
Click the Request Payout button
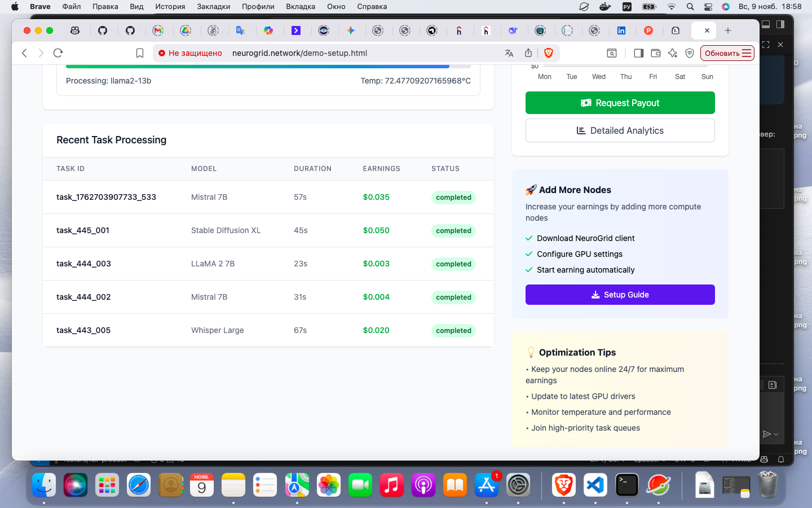pos(620,103)
